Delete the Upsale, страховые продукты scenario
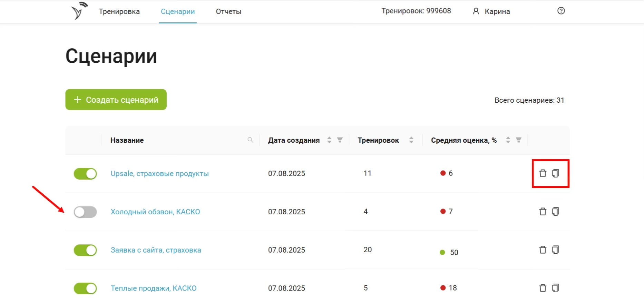This screenshot has width=644, height=305. [543, 173]
